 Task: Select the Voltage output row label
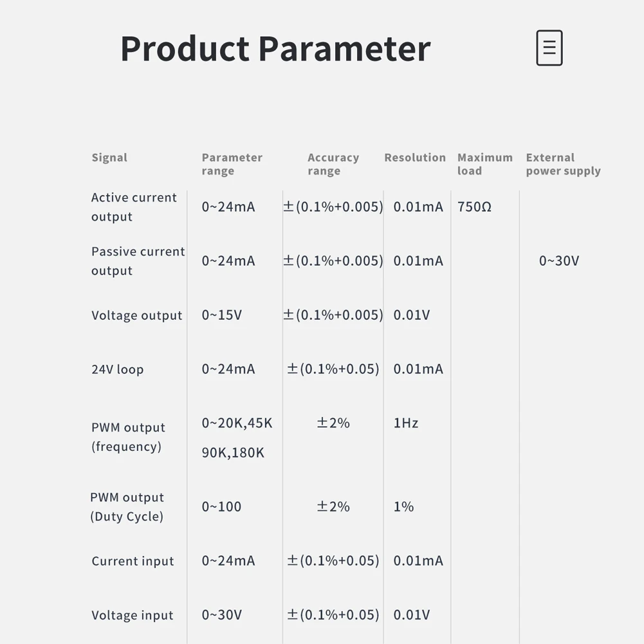click(x=136, y=316)
